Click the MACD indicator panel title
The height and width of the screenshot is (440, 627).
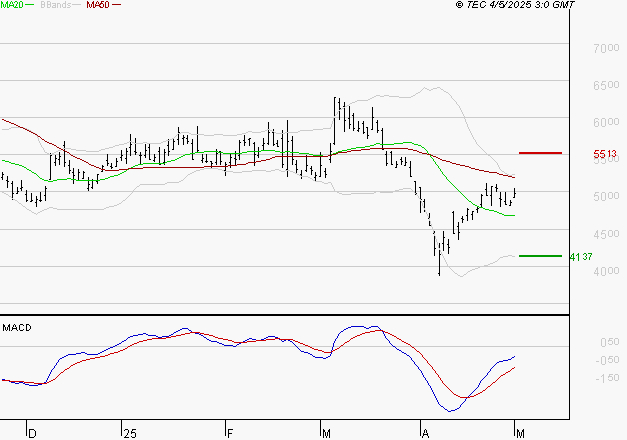coord(16,327)
